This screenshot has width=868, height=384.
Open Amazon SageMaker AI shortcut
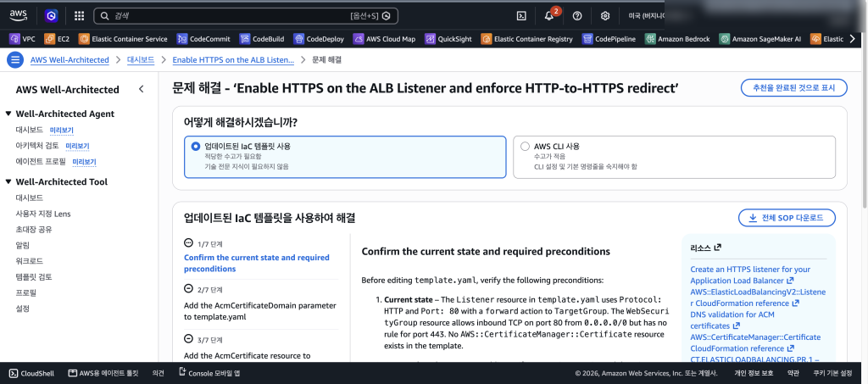[x=760, y=39]
